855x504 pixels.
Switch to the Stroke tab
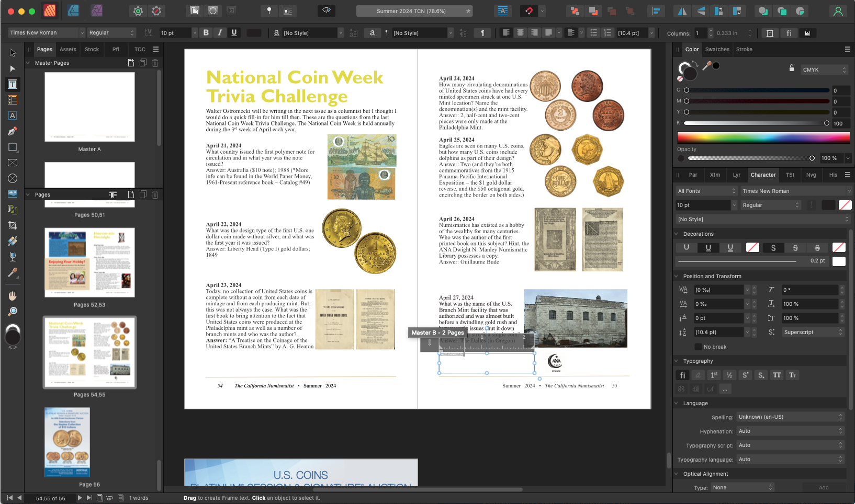click(x=744, y=49)
